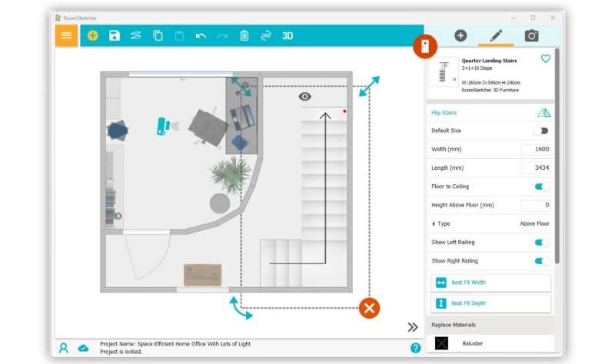Viewport: 615px width, 364px height.
Task: Open the camera snapshot tab
Action: pyautogui.click(x=531, y=35)
